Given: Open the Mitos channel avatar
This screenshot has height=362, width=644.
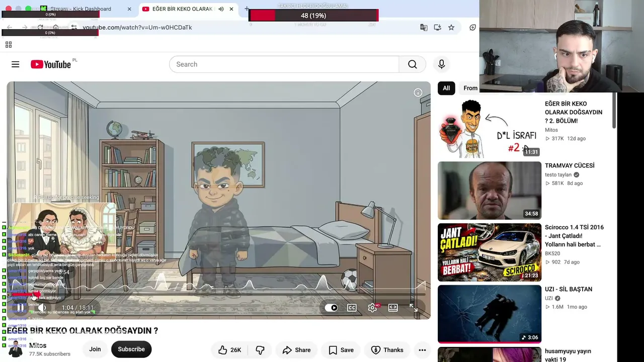Looking at the screenshot, I should [x=16, y=349].
